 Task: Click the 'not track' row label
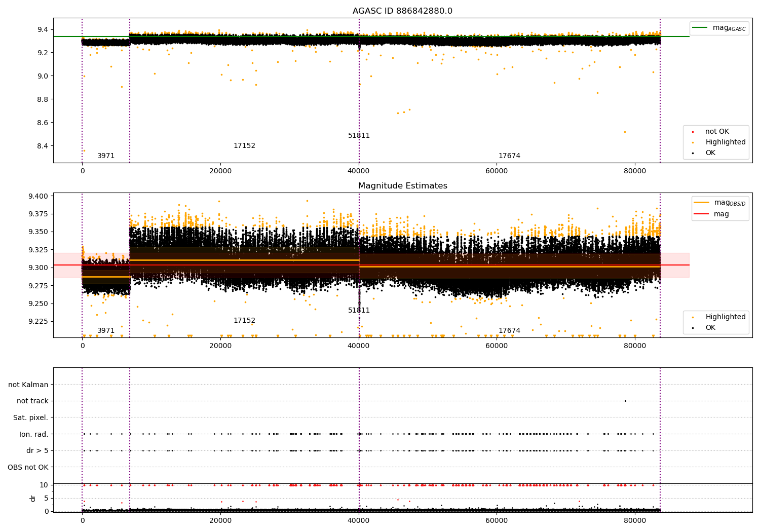click(x=32, y=401)
